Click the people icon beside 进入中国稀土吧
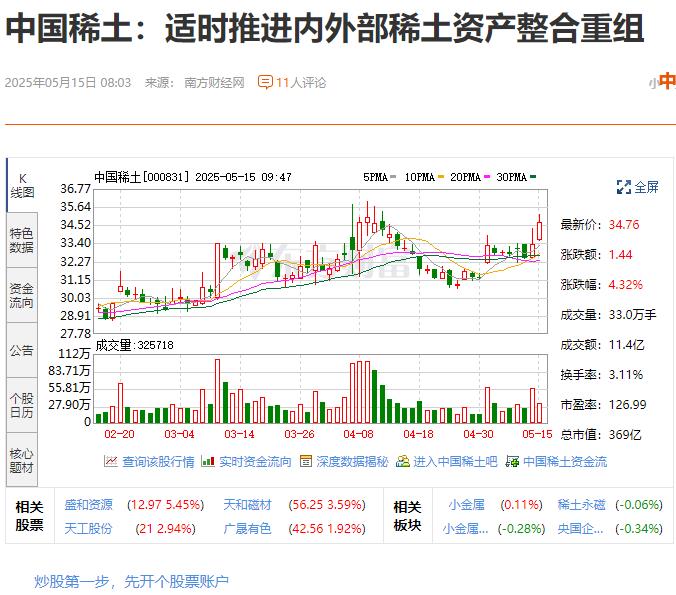This screenshot has height=595, width=676. pyautogui.click(x=403, y=461)
